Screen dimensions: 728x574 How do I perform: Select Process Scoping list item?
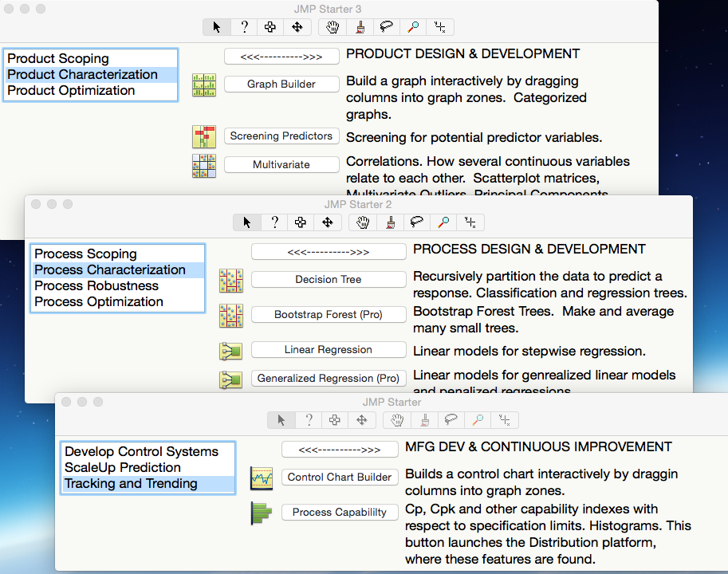[117, 254]
